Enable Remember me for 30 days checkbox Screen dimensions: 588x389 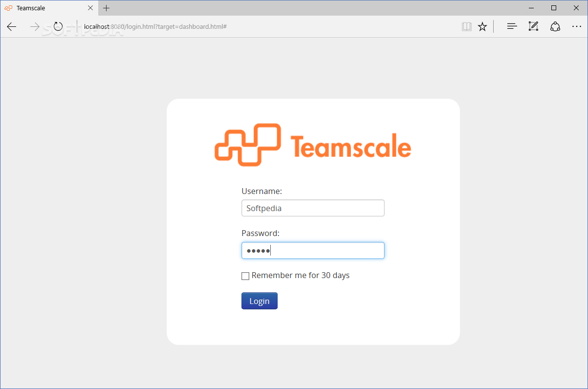tap(245, 276)
